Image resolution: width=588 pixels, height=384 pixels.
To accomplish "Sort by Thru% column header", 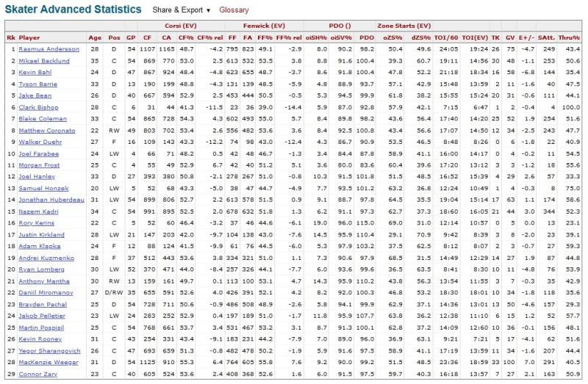I will pos(569,37).
